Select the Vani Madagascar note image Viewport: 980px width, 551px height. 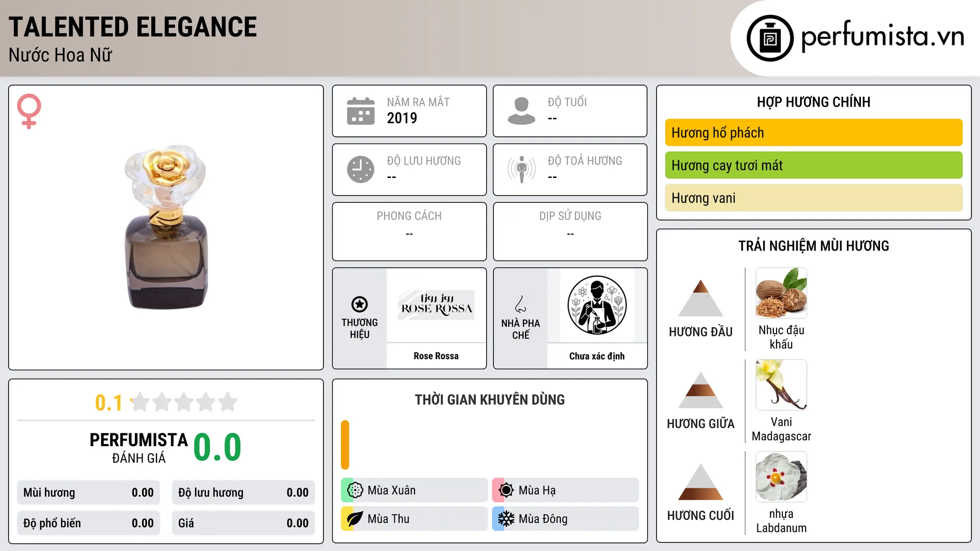coord(781,385)
